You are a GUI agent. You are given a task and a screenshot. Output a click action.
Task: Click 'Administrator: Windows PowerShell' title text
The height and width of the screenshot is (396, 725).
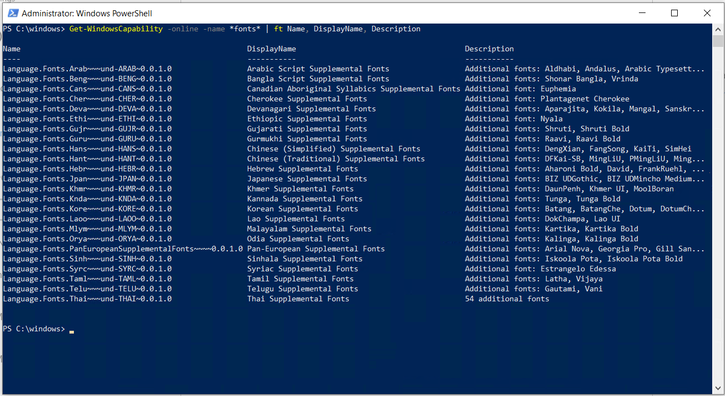[86, 13]
